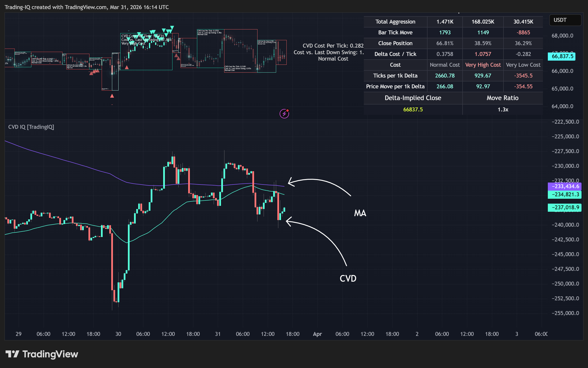
Task: Click the 1149 Bar Tick Move value
Action: 483,32
